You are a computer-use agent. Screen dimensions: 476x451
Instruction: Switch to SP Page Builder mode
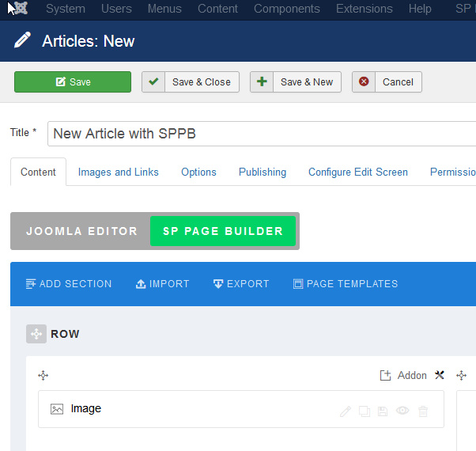[x=222, y=232]
